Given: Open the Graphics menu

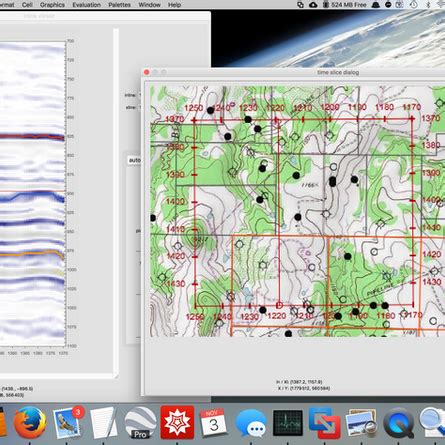Looking at the screenshot, I should pyautogui.click(x=52, y=5).
